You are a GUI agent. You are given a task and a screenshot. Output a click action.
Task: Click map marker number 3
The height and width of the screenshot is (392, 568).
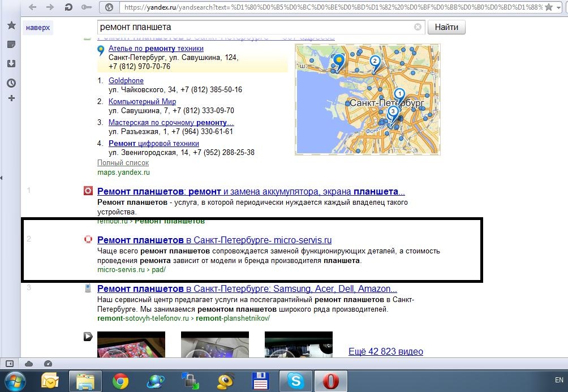[x=393, y=113]
